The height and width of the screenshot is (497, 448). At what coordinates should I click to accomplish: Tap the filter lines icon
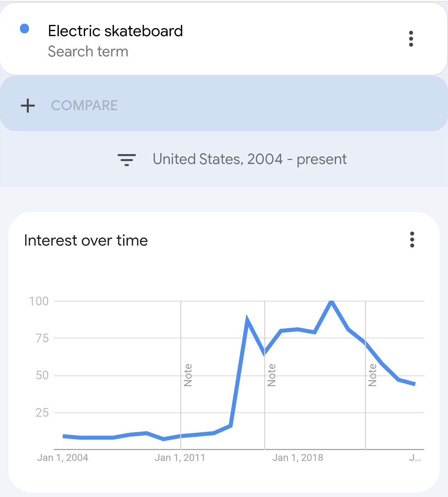(127, 160)
